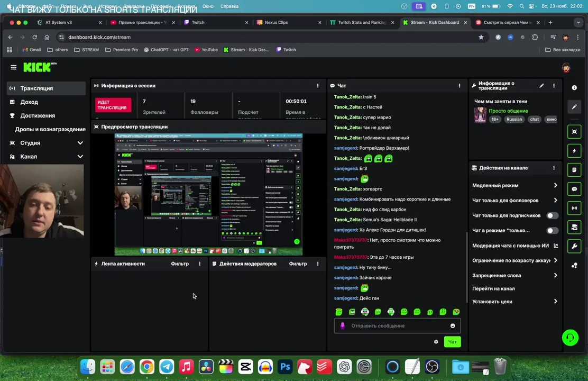The image size is (588, 381).
Task: Toggle moderator actions document icon in right sidebar
Action: click(x=574, y=170)
